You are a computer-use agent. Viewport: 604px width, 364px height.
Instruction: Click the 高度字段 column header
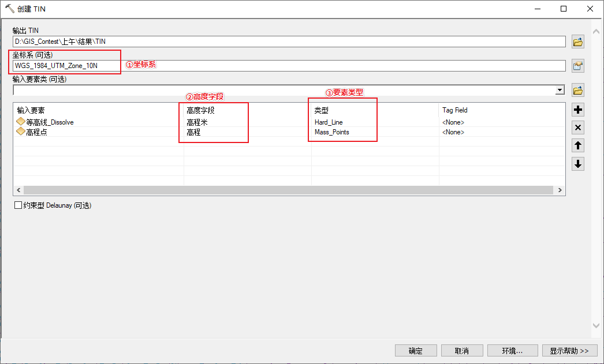point(200,110)
